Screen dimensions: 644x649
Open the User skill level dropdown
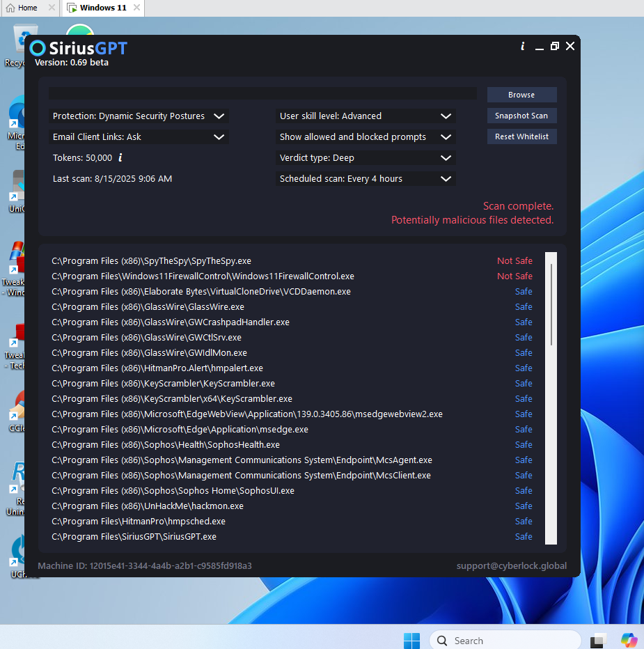pyautogui.click(x=366, y=116)
